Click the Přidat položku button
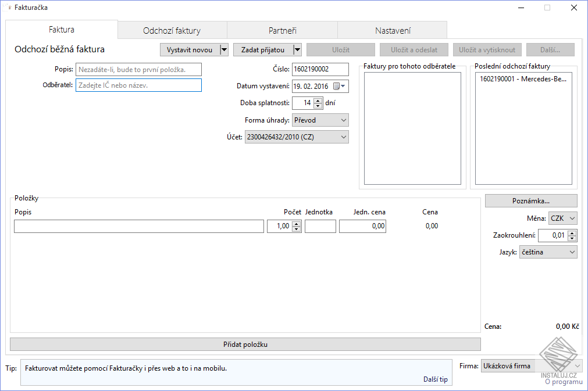Viewport: 588px width, 391px height. pyautogui.click(x=245, y=344)
